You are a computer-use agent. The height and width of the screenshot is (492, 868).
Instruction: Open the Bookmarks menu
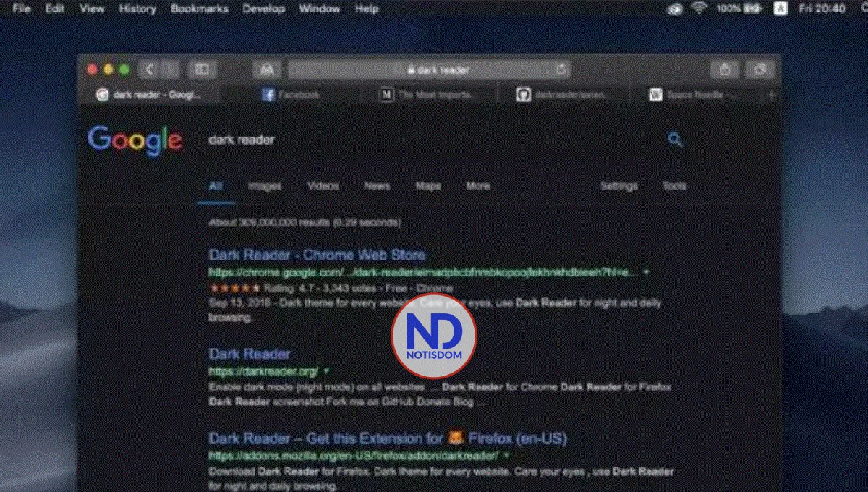pyautogui.click(x=200, y=9)
